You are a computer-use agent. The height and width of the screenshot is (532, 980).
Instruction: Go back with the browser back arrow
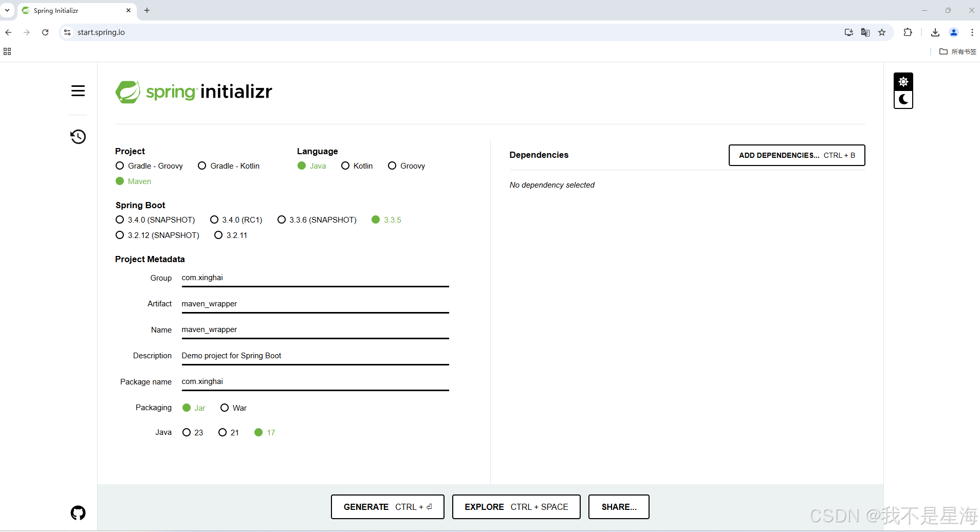click(x=8, y=32)
